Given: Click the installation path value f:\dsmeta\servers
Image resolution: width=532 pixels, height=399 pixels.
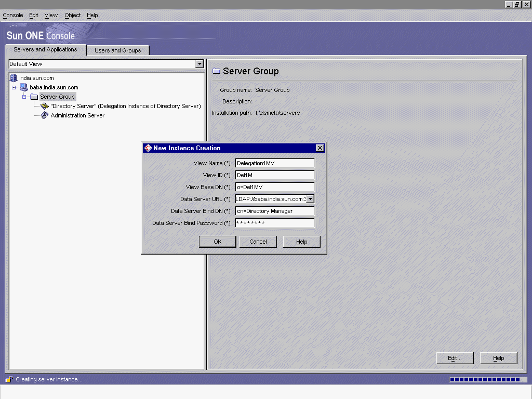Looking at the screenshot, I should [277, 113].
